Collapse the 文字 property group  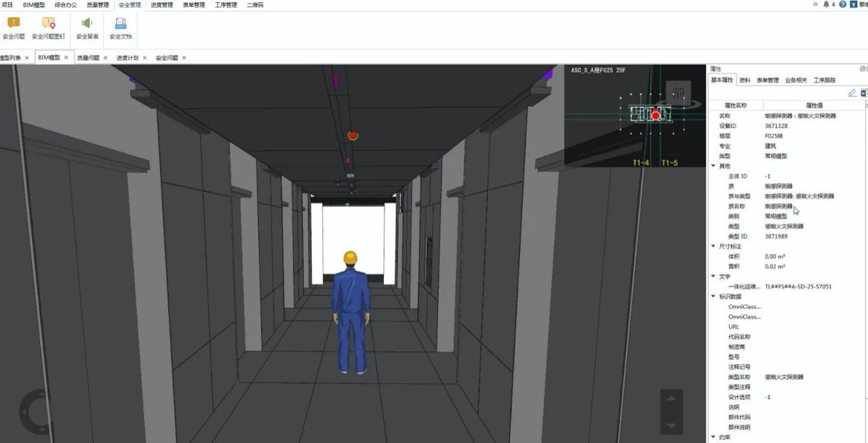point(713,276)
